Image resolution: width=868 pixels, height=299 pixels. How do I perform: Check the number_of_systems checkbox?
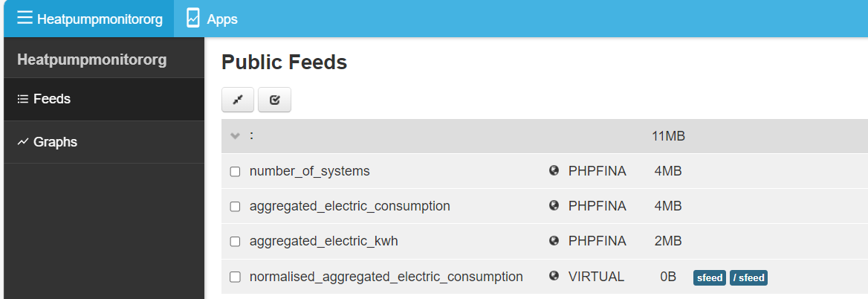(236, 172)
